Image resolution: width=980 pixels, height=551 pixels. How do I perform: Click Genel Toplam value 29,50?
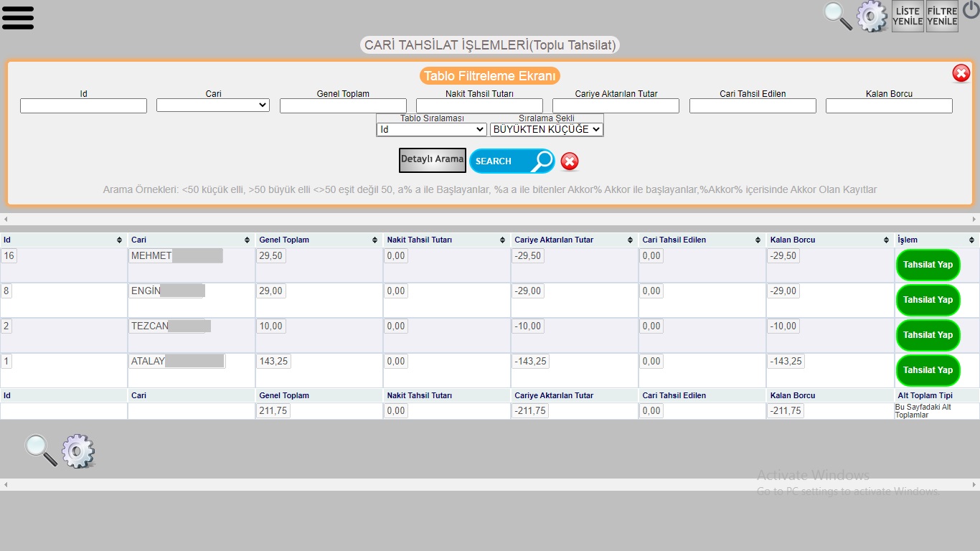[271, 255]
